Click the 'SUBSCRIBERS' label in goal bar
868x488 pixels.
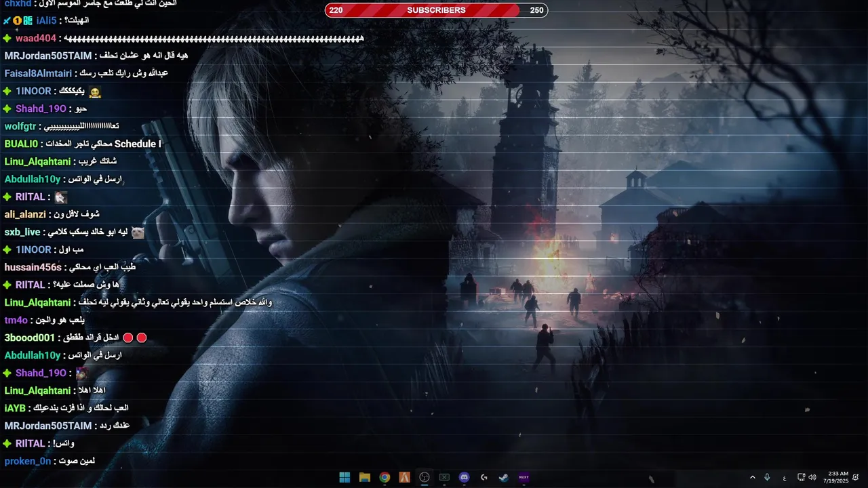[x=436, y=10]
